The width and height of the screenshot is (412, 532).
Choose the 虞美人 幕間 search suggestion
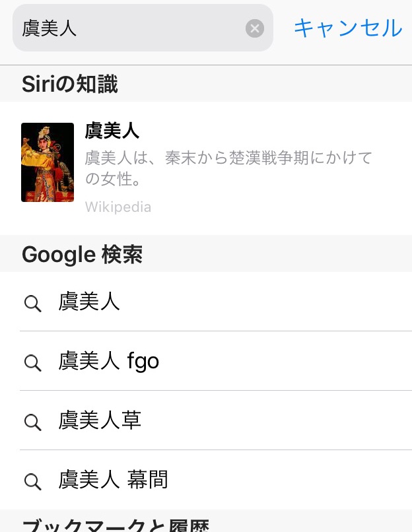tap(113, 480)
